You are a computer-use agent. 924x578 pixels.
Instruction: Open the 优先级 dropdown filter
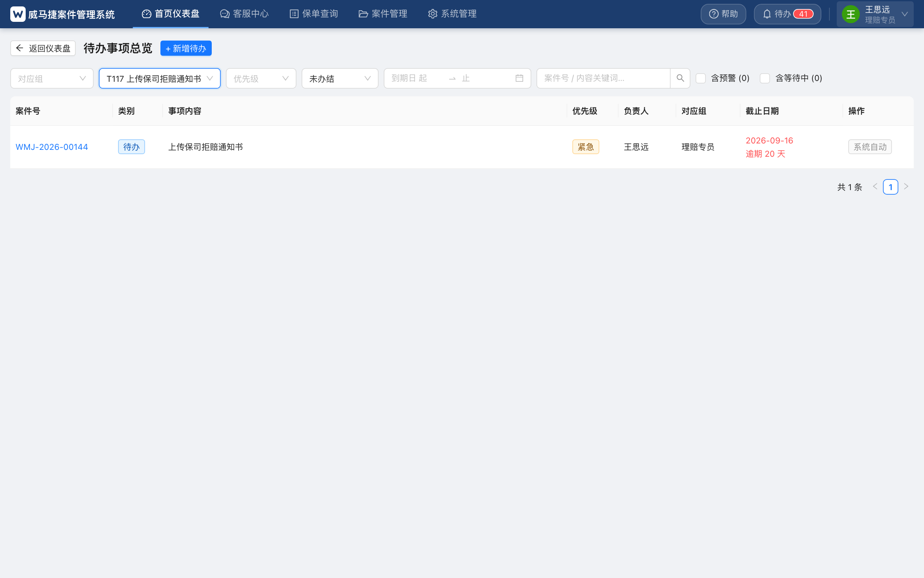pyautogui.click(x=261, y=78)
